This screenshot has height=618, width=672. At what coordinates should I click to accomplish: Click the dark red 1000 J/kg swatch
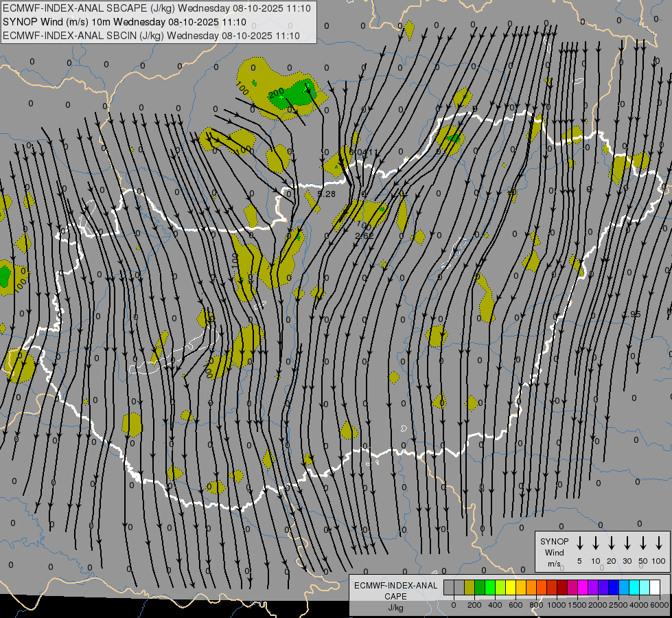click(562, 587)
